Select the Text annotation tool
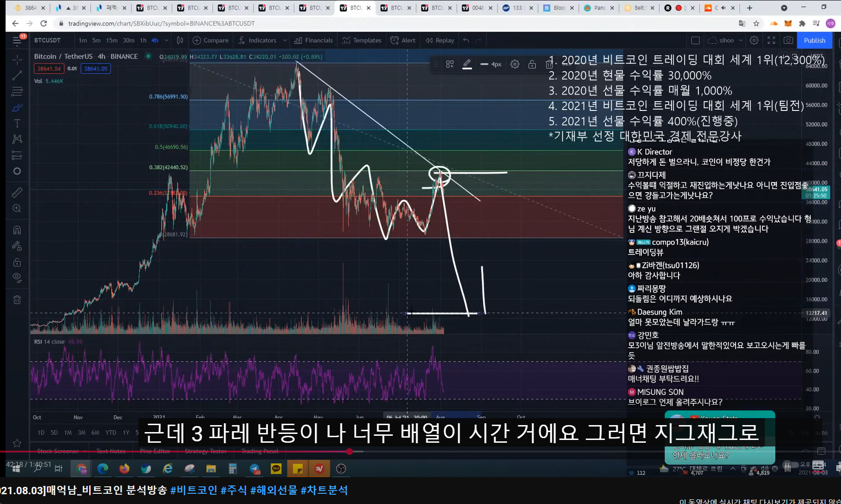The height and width of the screenshot is (504, 841). [17, 123]
